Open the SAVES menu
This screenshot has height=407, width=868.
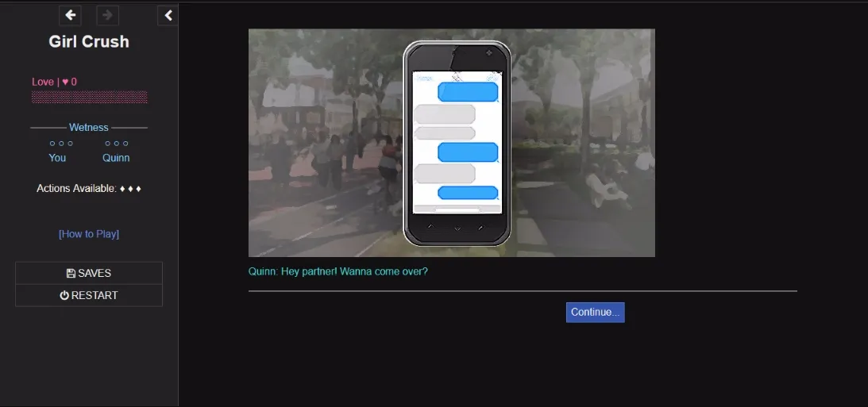tap(89, 273)
